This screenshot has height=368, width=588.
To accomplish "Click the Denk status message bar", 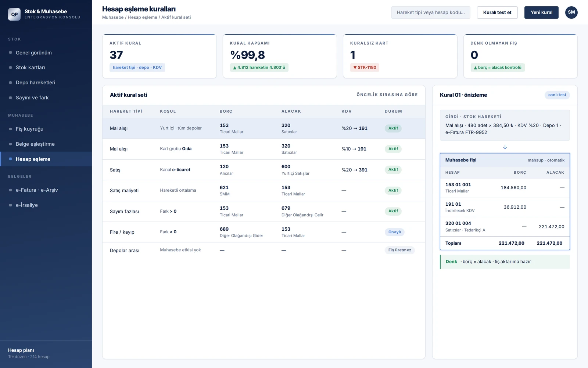I will pyautogui.click(x=505, y=262).
